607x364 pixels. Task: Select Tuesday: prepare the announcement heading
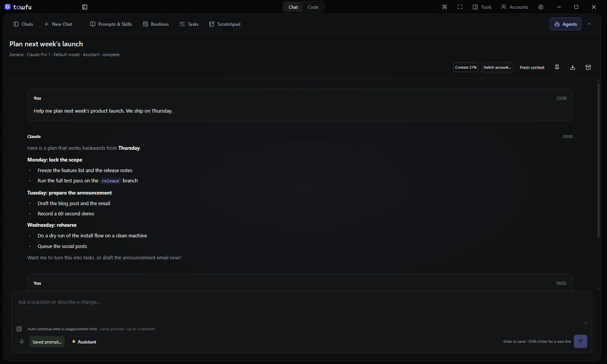pyautogui.click(x=69, y=193)
